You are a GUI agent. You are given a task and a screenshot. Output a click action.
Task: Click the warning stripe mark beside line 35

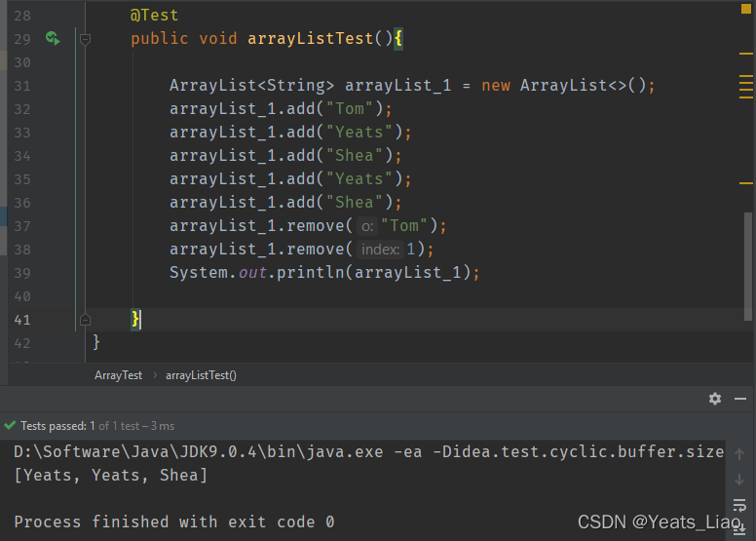(746, 183)
